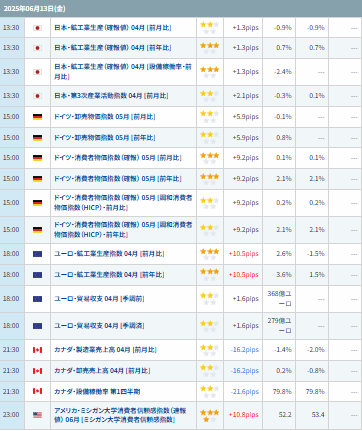
Task: Click star rating in ミシガン大学消費者信頼感指数 row
Action: (x=209, y=416)
